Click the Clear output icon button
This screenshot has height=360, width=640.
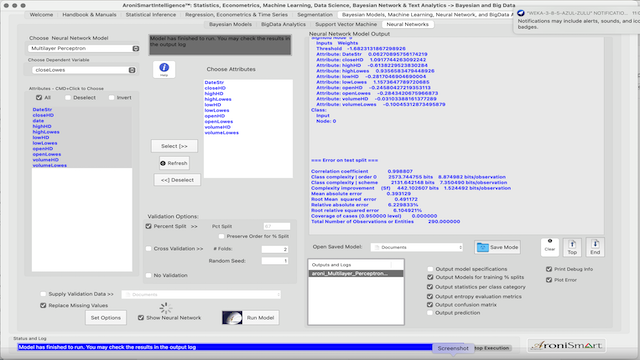[x=549, y=247]
